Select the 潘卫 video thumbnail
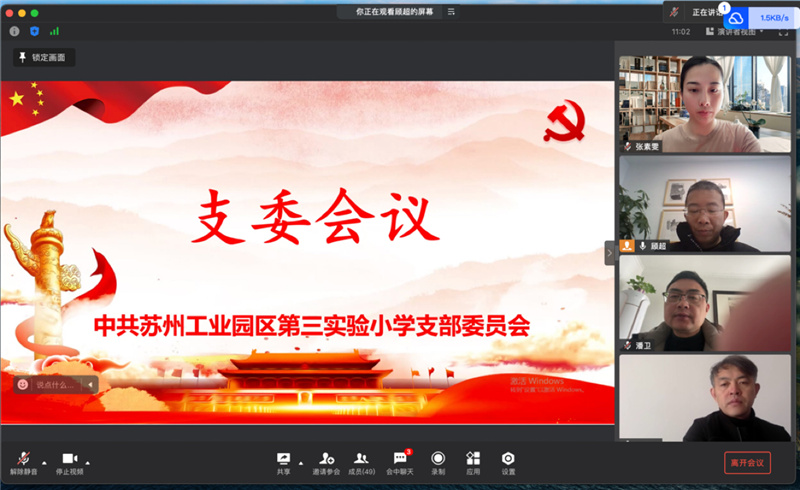This screenshot has height=490, width=800. (705, 303)
